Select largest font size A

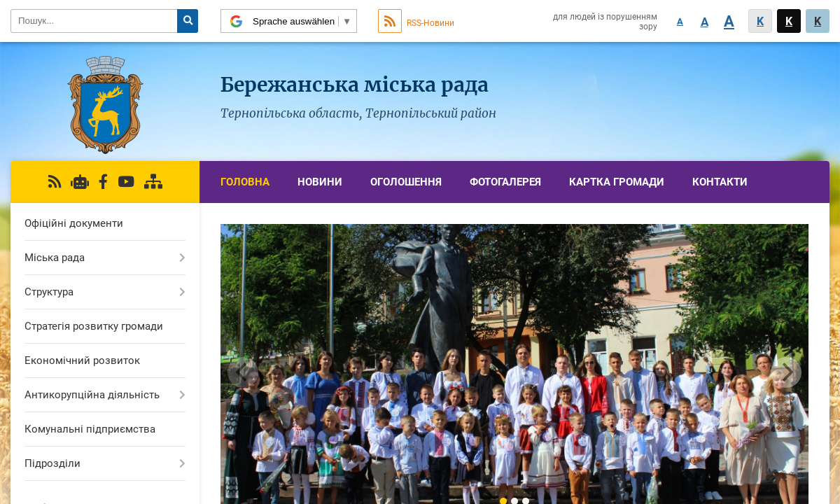click(729, 22)
